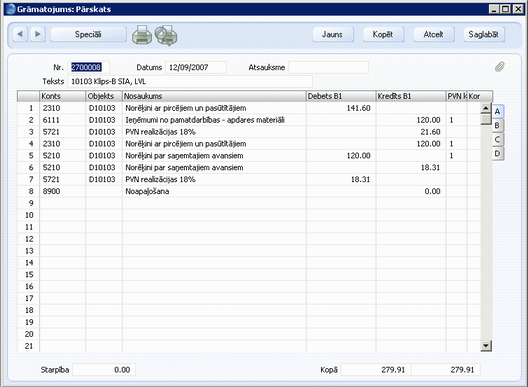Click object D10103 in row 1
Viewport: 528px width, 387px height.
pyautogui.click(x=104, y=108)
